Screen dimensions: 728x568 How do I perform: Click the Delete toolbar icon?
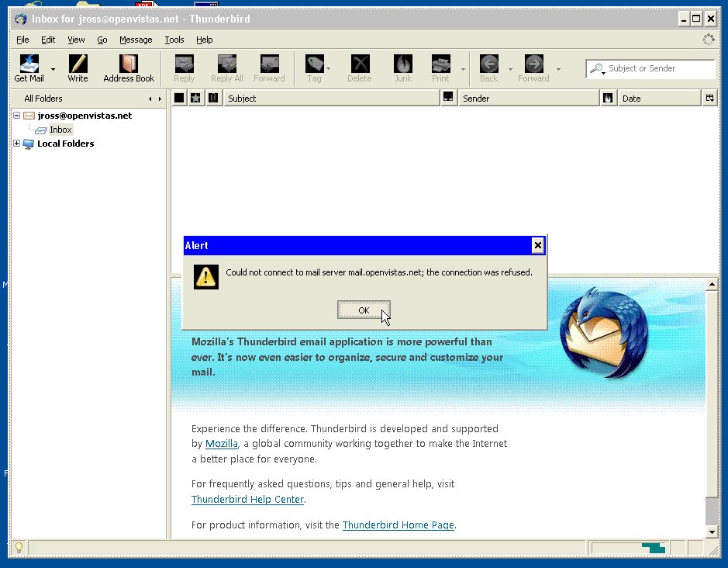click(360, 64)
